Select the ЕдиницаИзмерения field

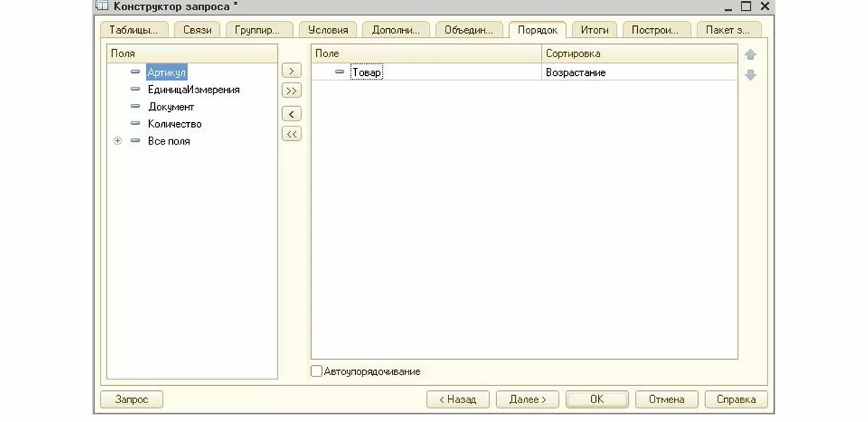pos(193,90)
